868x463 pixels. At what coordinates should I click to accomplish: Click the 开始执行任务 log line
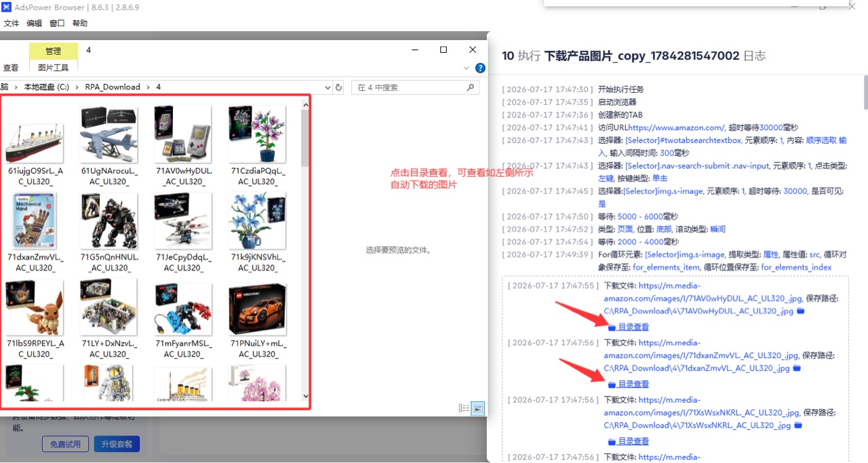click(x=621, y=89)
